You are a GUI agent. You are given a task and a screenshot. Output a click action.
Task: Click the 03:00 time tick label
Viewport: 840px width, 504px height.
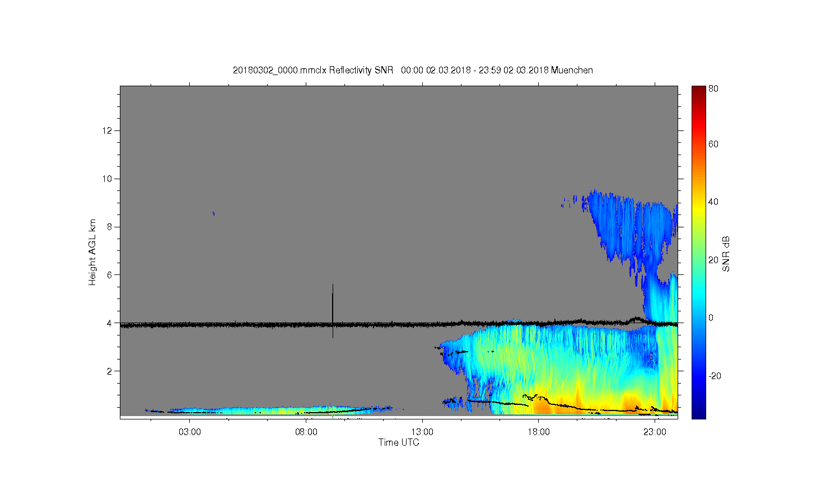click(x=190, y=432)
